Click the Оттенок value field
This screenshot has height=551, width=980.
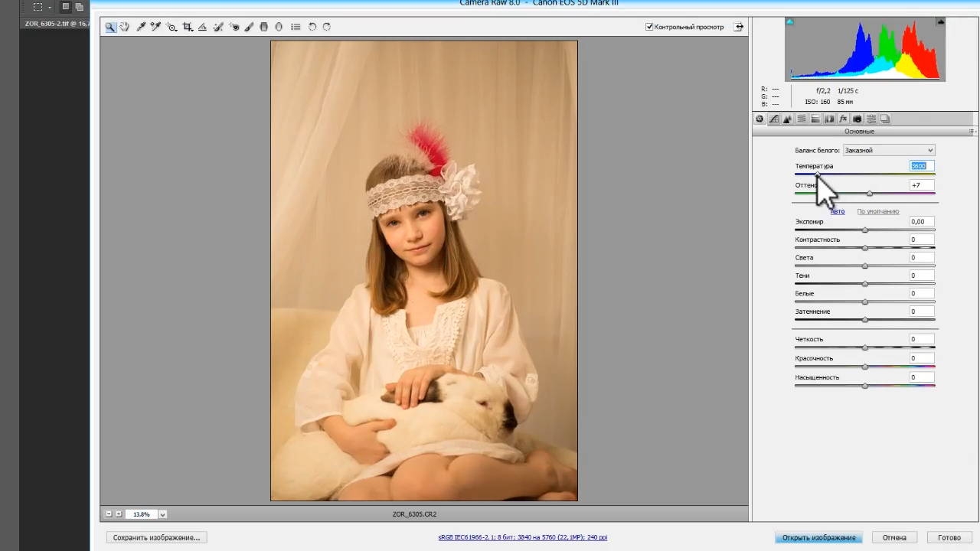pos(921,185)
